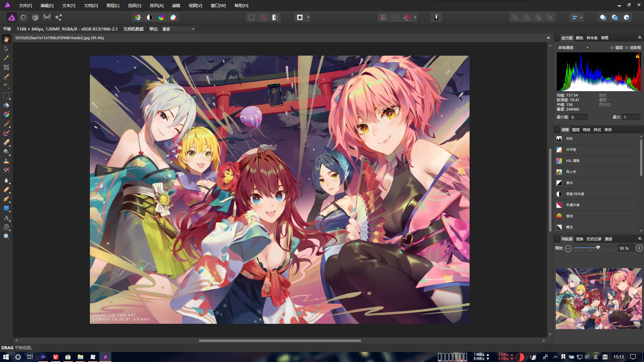Select the Rectangular Marquee selection tool

click(6, 96)
